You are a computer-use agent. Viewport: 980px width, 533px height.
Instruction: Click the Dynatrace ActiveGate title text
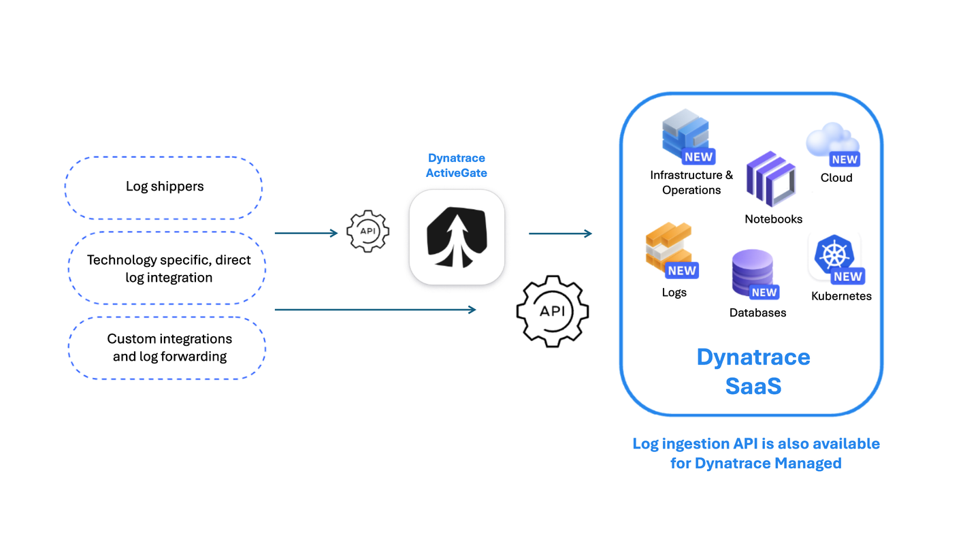coord(457,165)
